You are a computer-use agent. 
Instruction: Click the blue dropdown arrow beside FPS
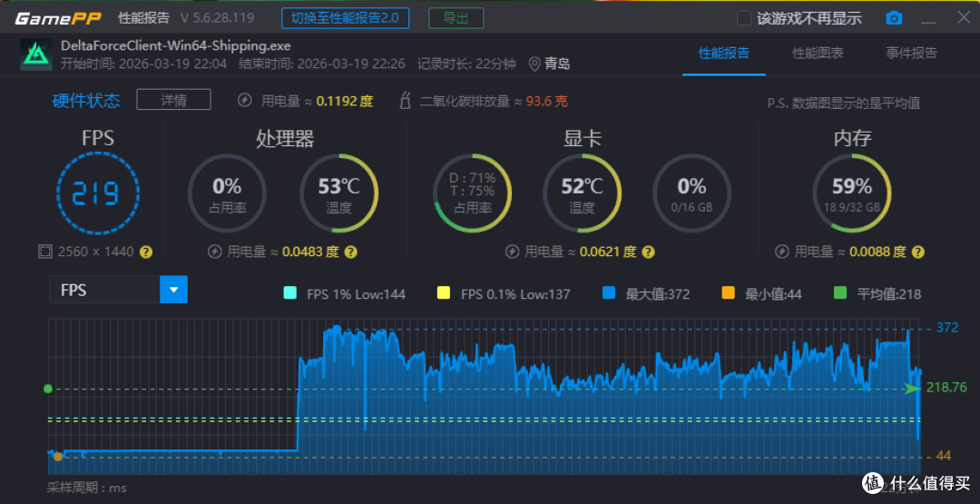click(x=173, y=290)
